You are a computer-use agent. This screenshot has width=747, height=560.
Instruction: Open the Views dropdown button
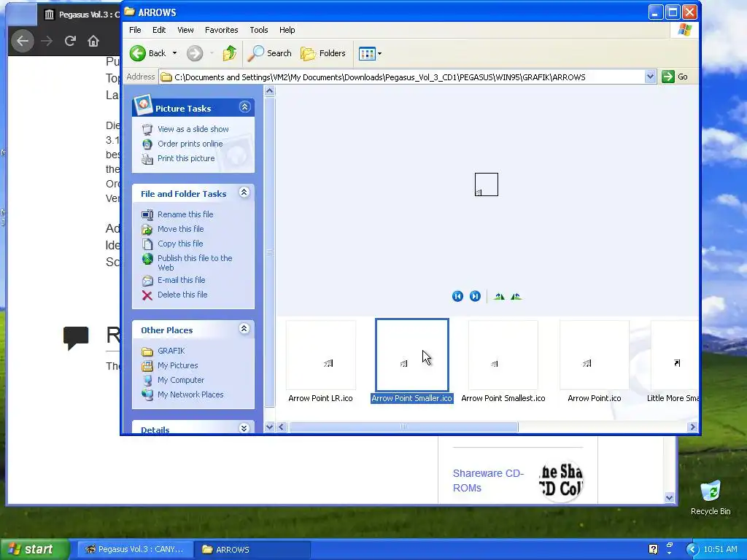pos(370,53)
